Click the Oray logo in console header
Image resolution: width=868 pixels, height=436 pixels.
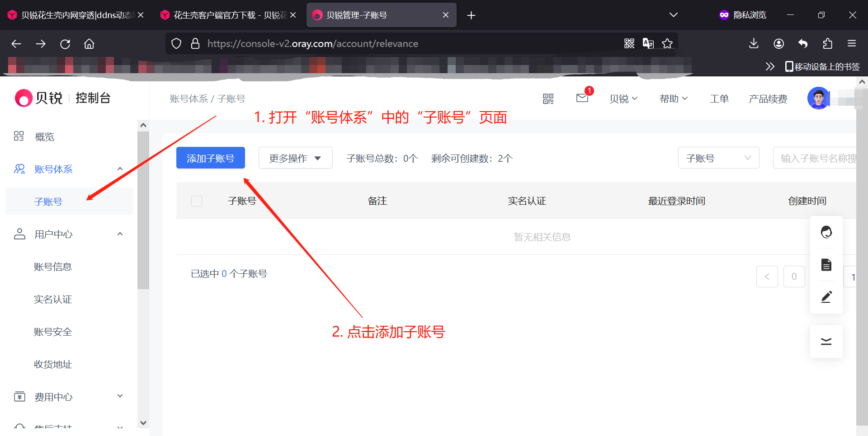point(39,98)
